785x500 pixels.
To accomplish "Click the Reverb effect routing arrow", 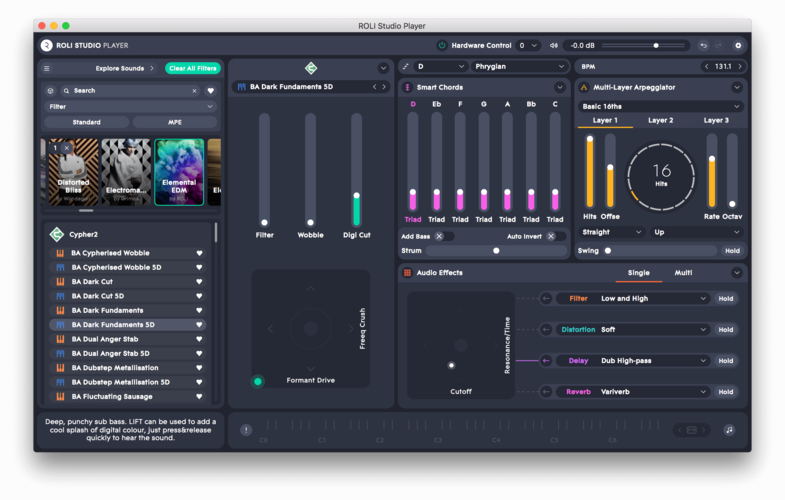I will click(x=546, y=392).
